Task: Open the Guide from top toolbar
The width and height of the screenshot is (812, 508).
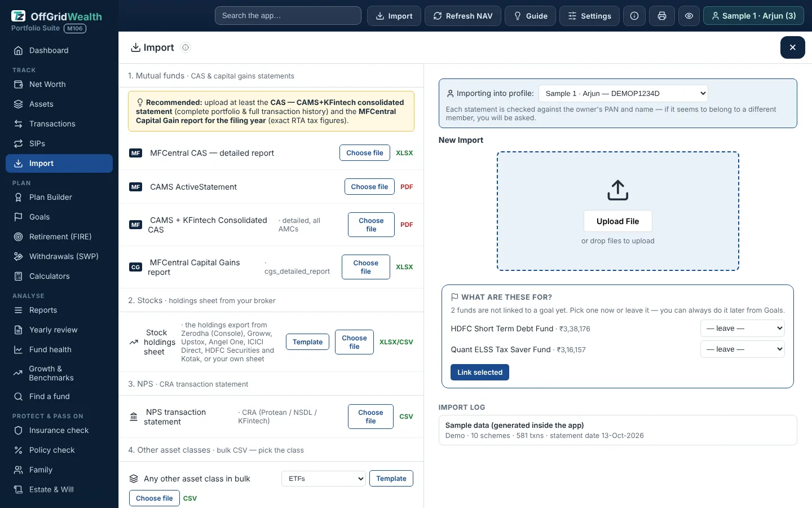Action: [x=530, y=16]
